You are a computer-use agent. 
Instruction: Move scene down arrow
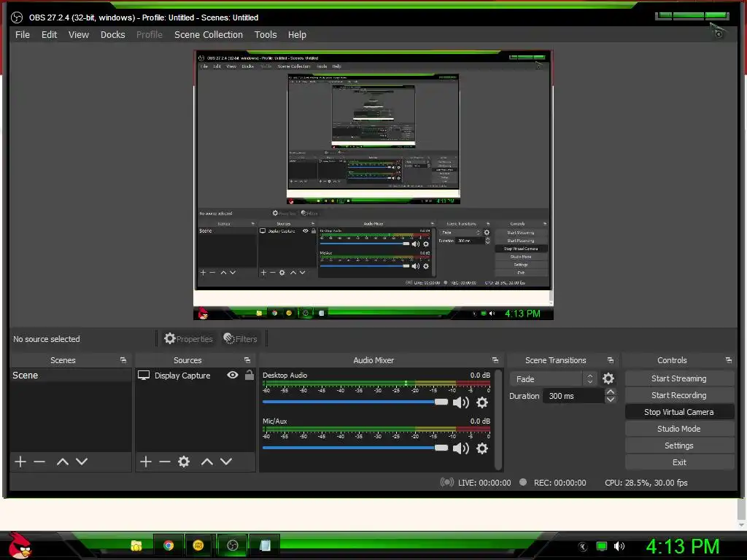tap(82, 462)
